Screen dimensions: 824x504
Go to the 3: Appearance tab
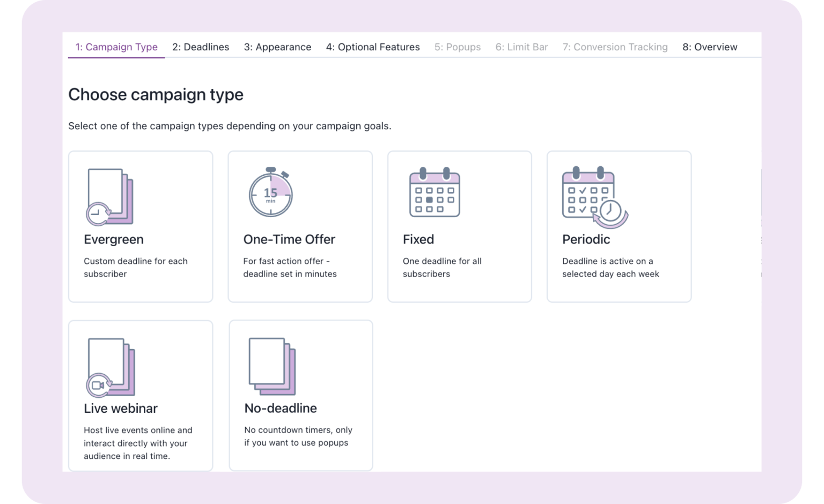[277, 47]
